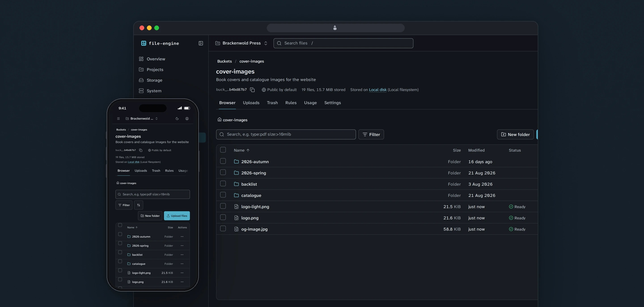Open the catalogue folder name on desktop
644x307 pixels.
coord(251,195)
